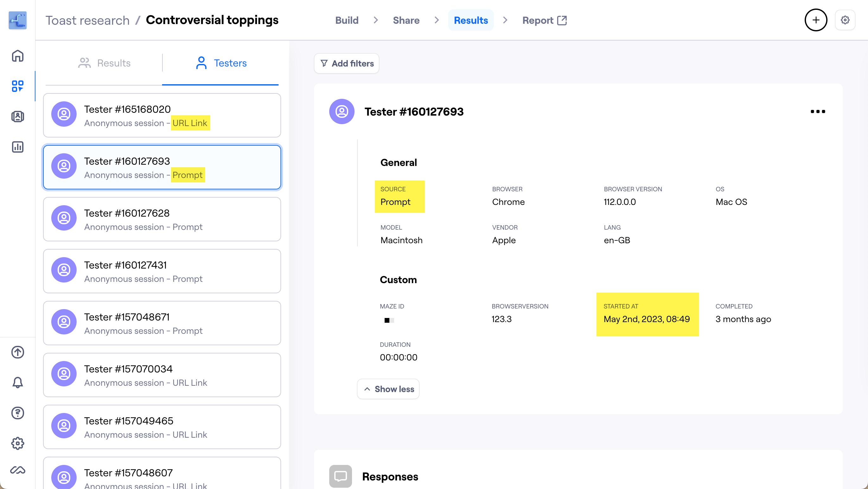Open the Home view in the sidebar

17,56
